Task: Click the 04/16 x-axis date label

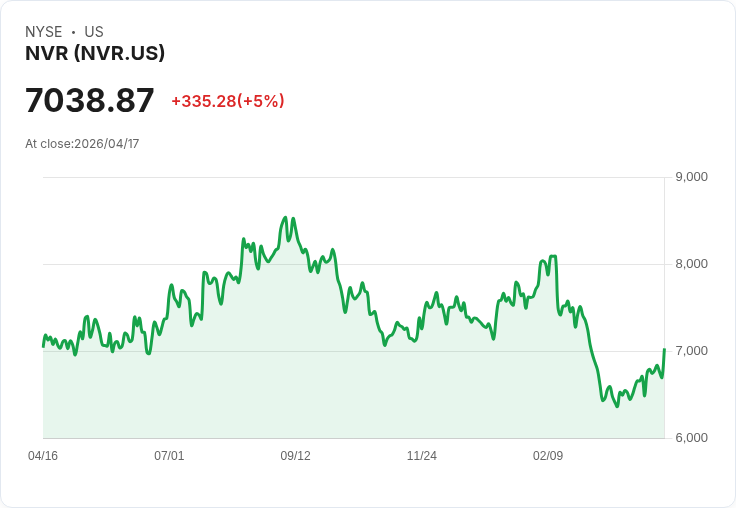Action: tap(43, 455)
